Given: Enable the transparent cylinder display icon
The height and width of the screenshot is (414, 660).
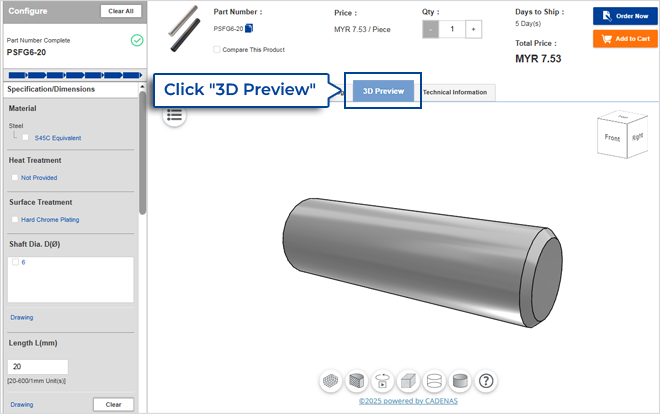Looking at the screenshot, I should point(435,381).
